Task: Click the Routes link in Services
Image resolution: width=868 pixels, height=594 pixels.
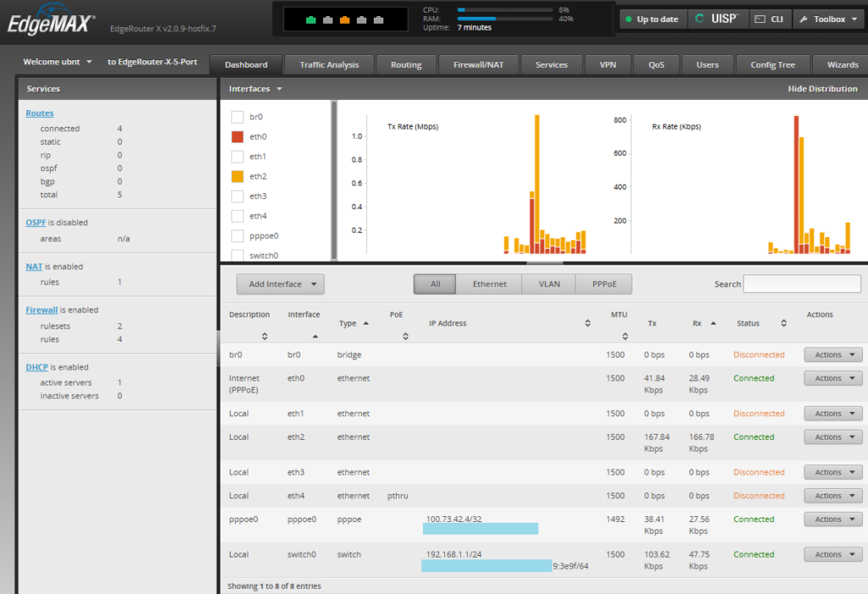Action: 40,113
